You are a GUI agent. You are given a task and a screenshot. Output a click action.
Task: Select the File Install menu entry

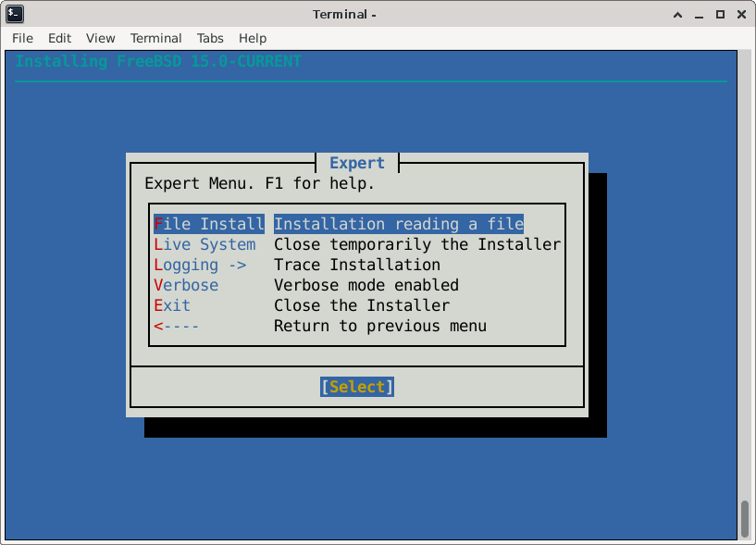(209, 224)
